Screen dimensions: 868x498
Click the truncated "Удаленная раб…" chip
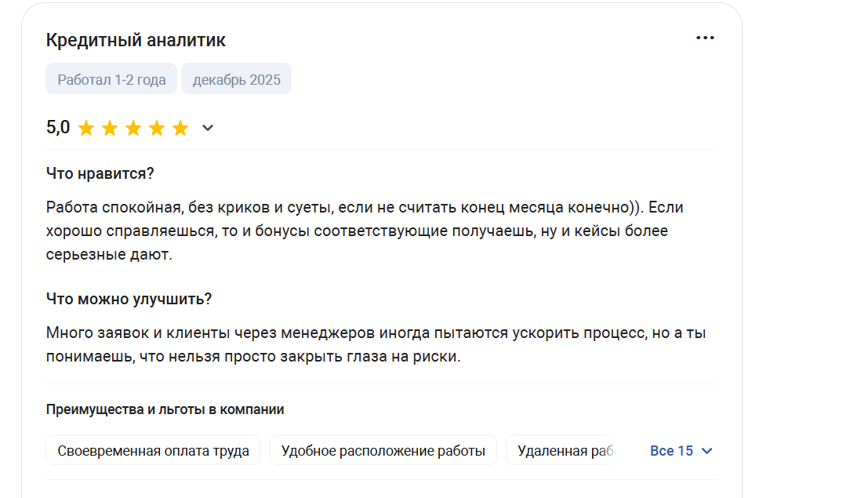563,451
